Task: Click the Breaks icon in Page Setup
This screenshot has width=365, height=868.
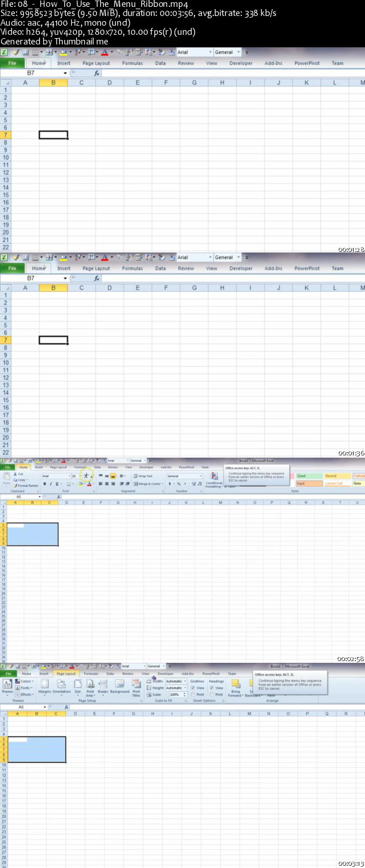Action: [x=103, y=683]
